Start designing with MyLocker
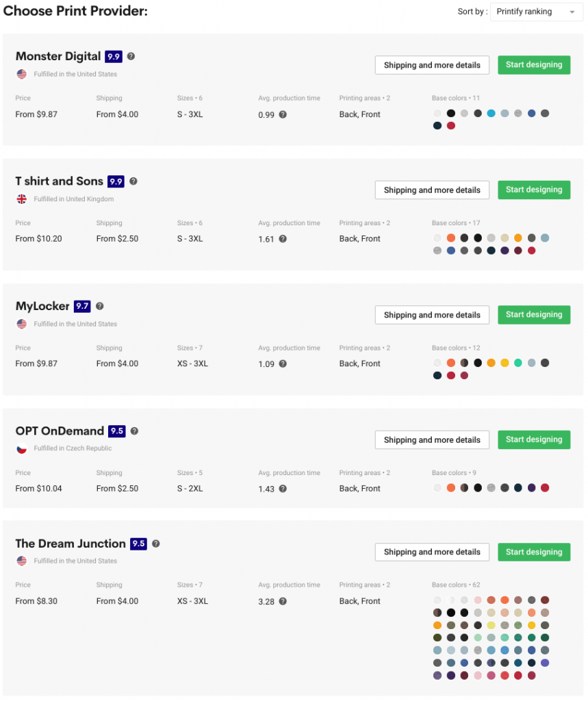Image resolution: width=588 pixels, height=701 pixels. (534, 315)
